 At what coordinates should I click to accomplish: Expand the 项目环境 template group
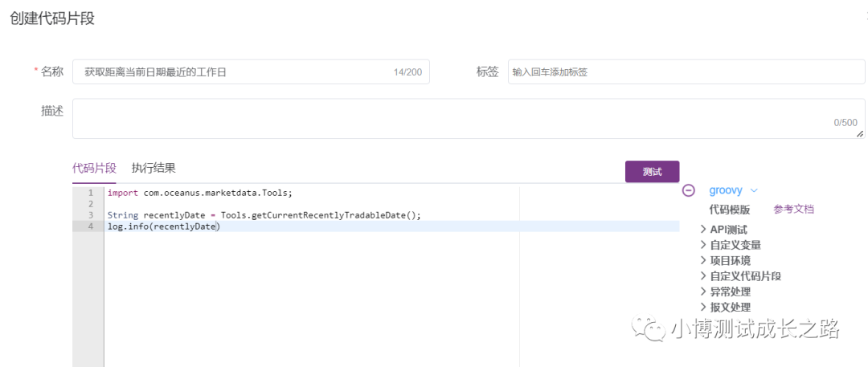(x=726, y=261)
